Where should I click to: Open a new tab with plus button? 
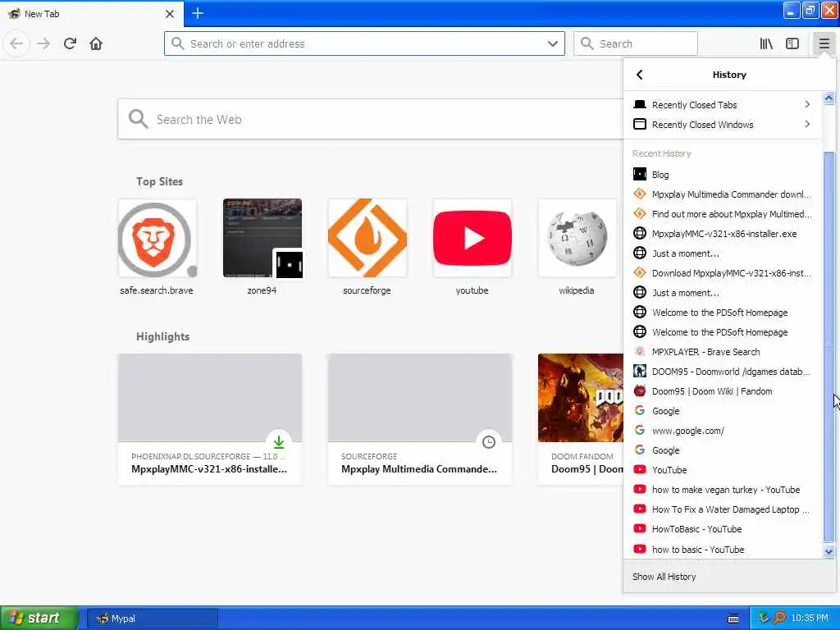point(198,13)
